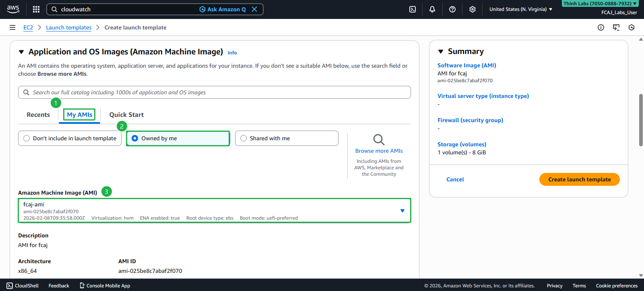Open the Privacy footer link
This screenshot has height=291, width=644.
coord(555,286)
